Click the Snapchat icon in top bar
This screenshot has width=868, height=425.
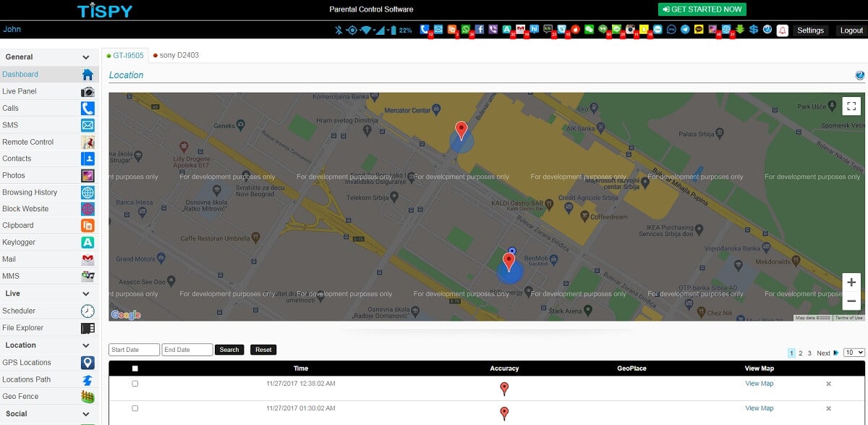click(x=644, y=30)
